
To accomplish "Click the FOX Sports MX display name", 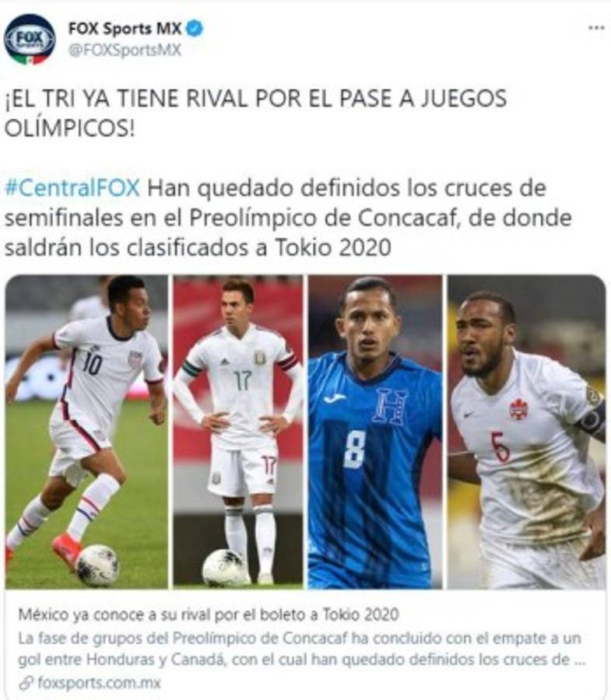I will [125, 29].
